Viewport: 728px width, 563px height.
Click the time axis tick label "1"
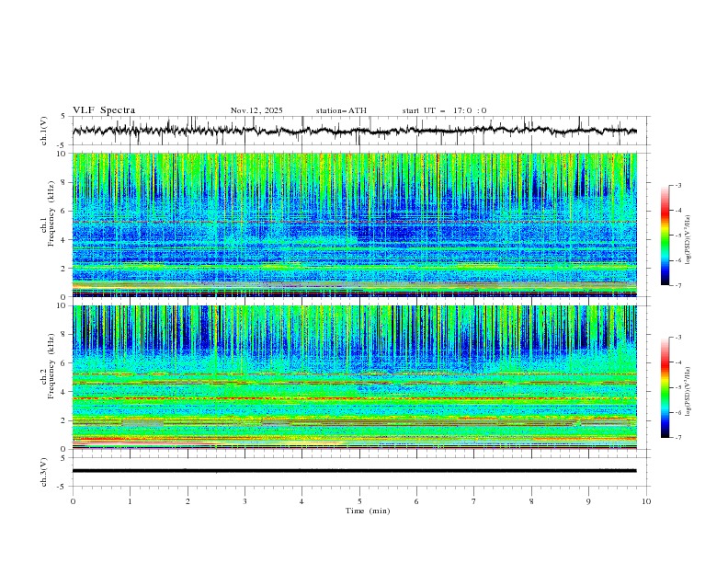pos(130,501)
